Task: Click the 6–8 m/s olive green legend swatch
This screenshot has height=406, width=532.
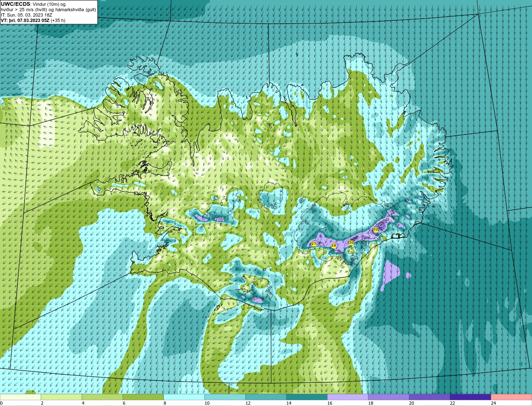Action: [x=143, y=397]
